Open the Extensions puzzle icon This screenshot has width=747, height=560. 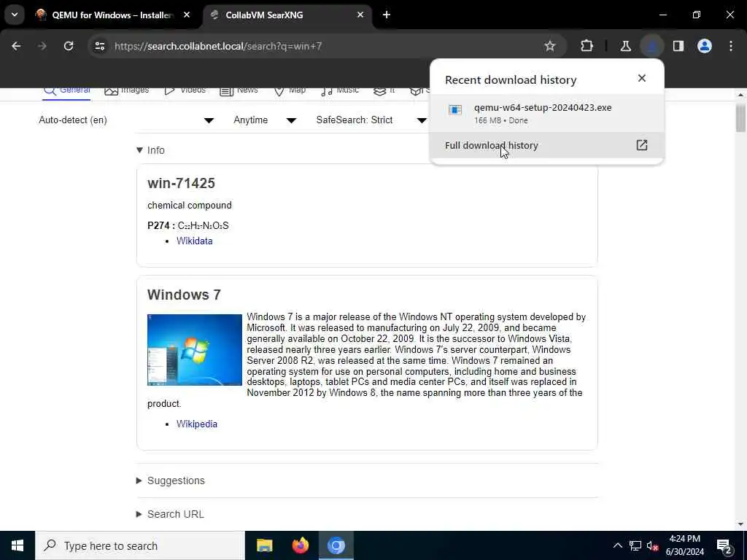(x=587, y=46)
